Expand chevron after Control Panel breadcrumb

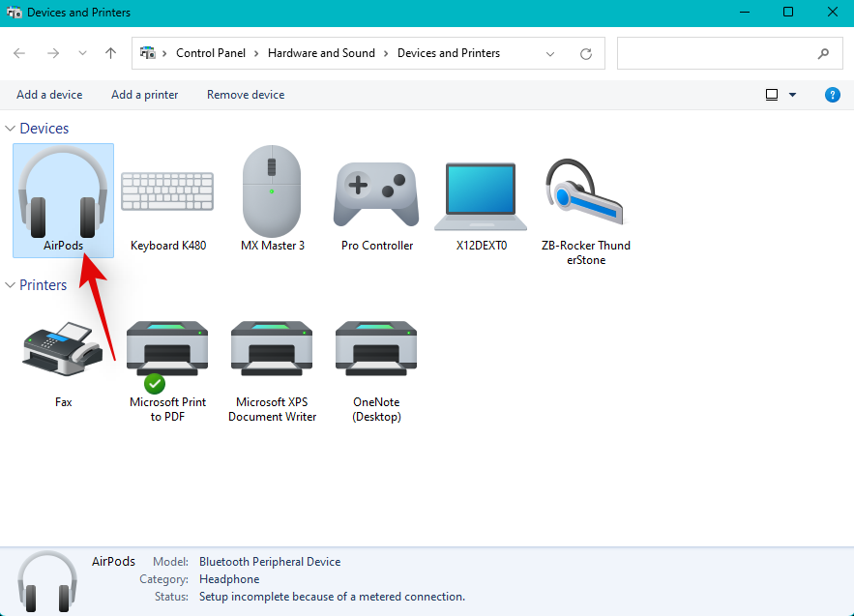point(256,53)
